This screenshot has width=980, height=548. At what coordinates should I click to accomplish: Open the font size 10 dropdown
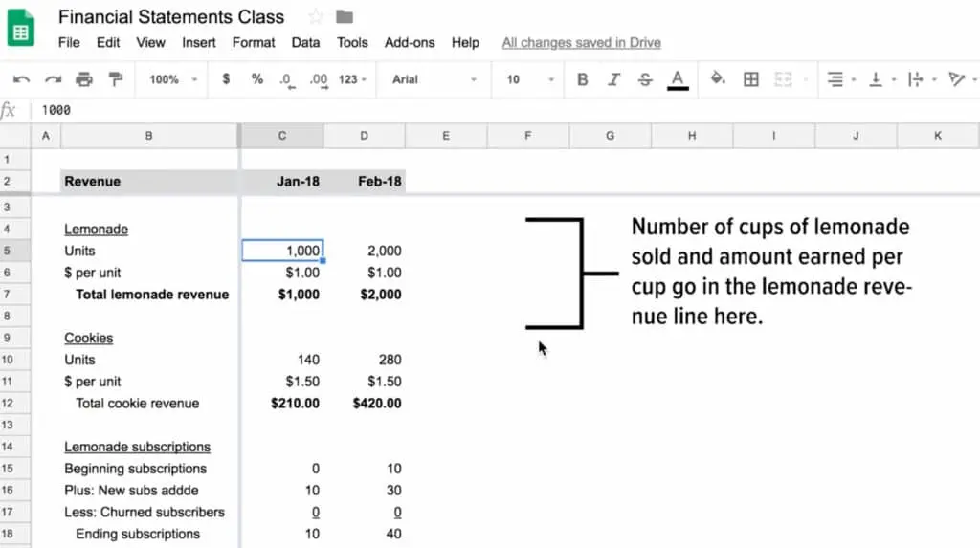click(529, 79)
